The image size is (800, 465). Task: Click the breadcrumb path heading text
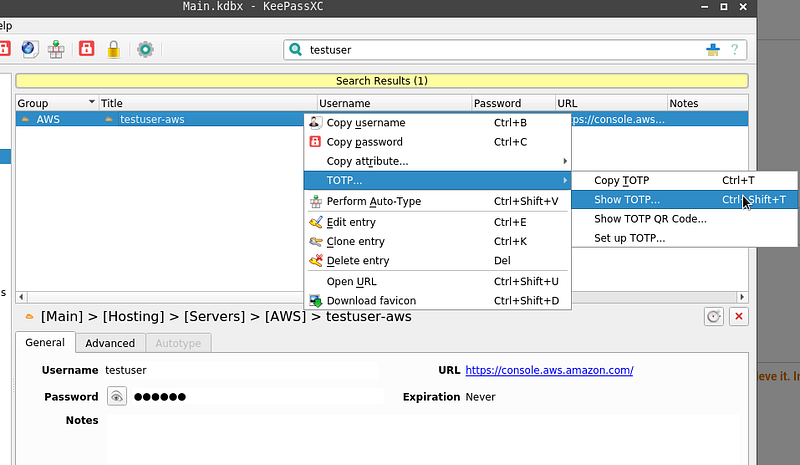click(x=226, y=316)
